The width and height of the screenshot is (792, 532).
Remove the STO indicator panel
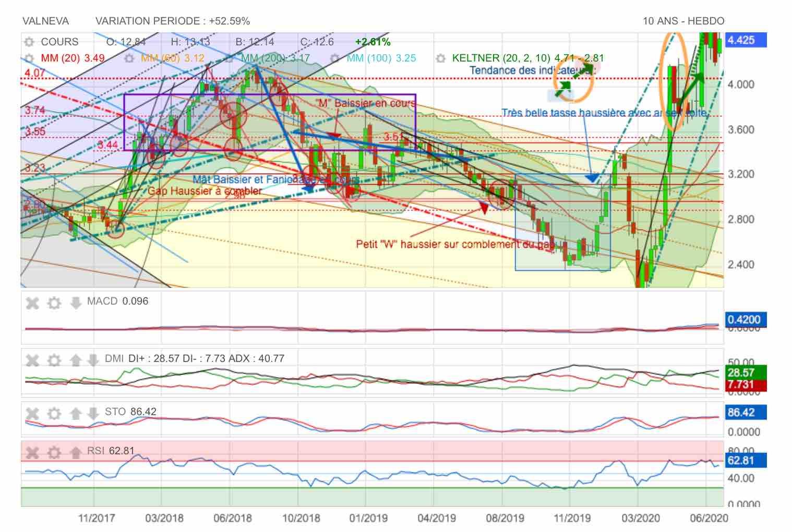[32, 414]
